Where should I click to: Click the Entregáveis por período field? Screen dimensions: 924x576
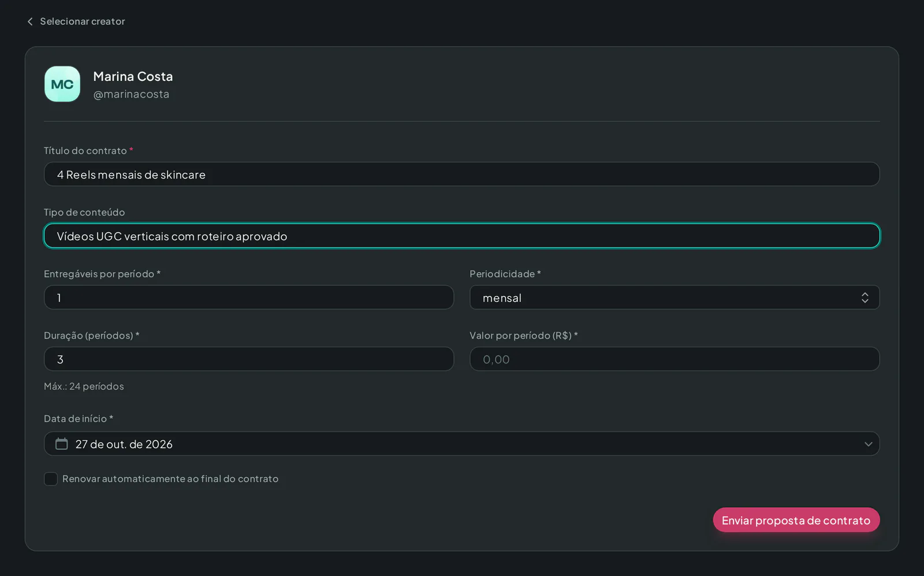click(249, 298)
